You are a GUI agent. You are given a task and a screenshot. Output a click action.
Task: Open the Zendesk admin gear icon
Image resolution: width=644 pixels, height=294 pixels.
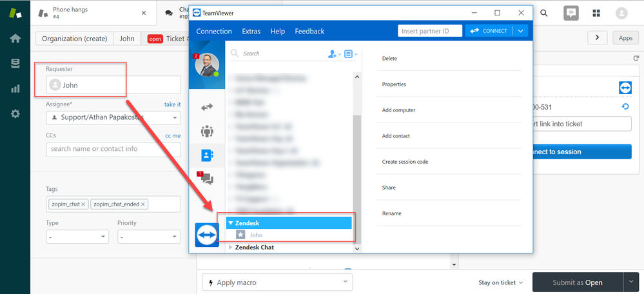[15, 113]
